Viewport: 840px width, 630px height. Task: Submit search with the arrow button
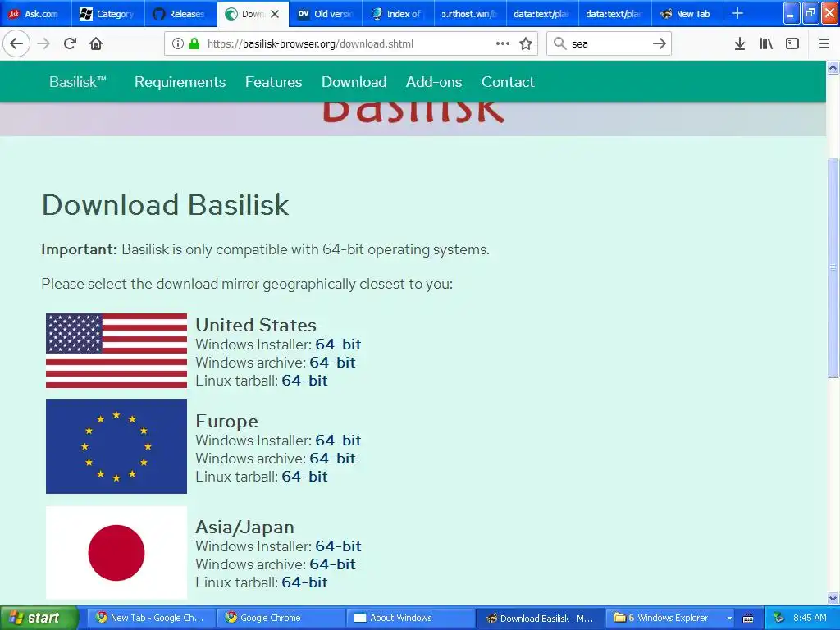(660, 43)
